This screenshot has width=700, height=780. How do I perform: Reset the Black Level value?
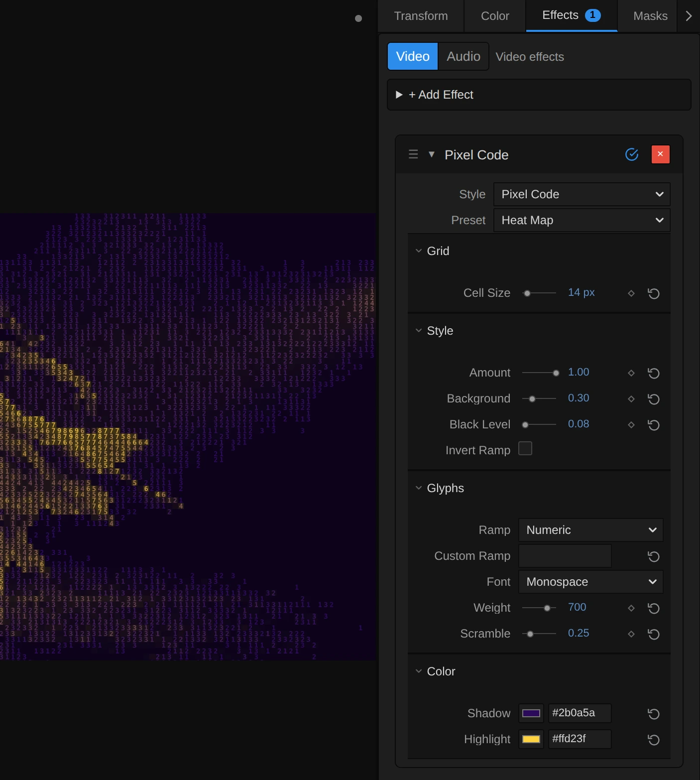click(x=654, y=425)
